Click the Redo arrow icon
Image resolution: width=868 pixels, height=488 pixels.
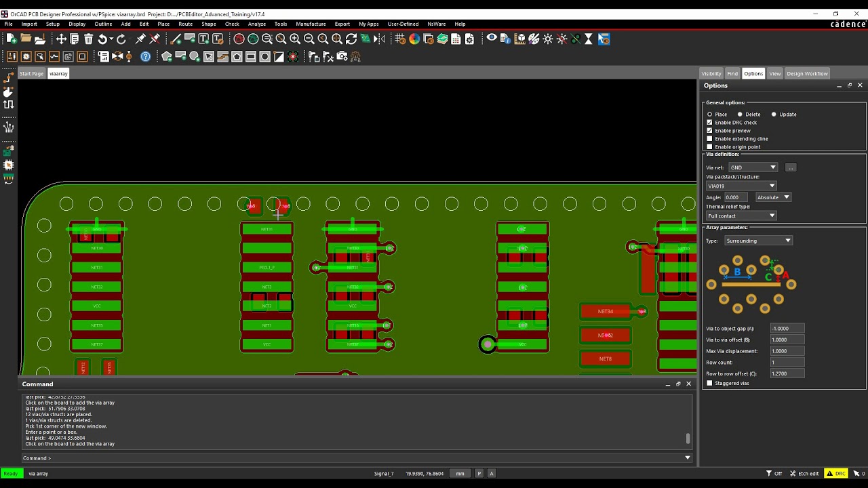tap(121, 39)
